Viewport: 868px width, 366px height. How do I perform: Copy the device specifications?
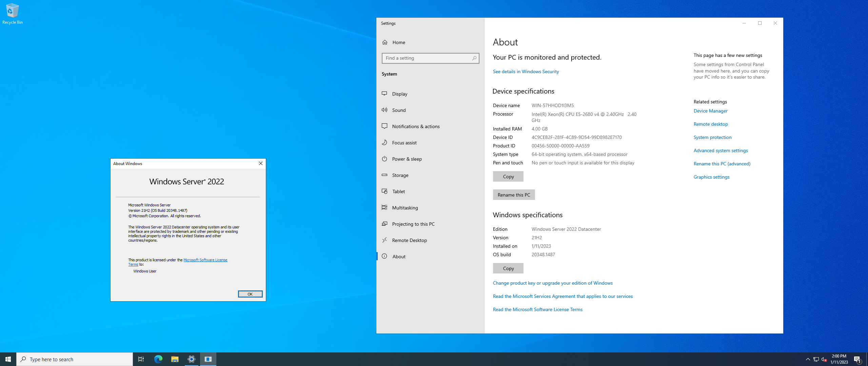(508, 176)
